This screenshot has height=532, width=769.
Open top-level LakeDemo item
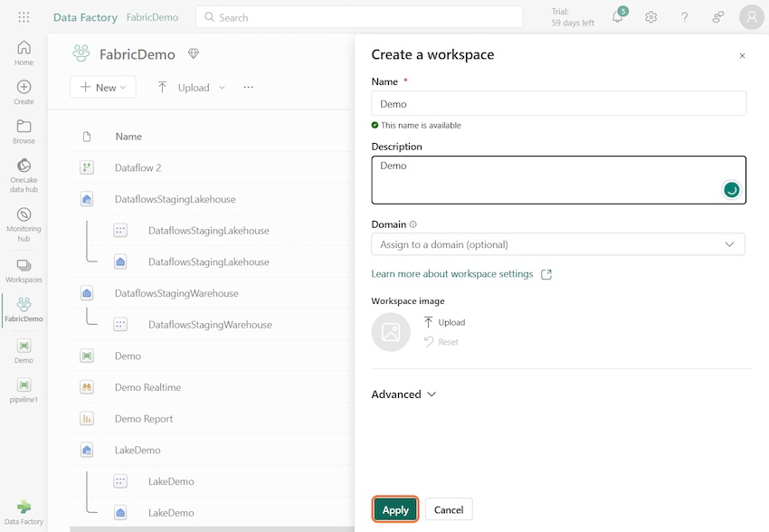(x=138, y=450)
